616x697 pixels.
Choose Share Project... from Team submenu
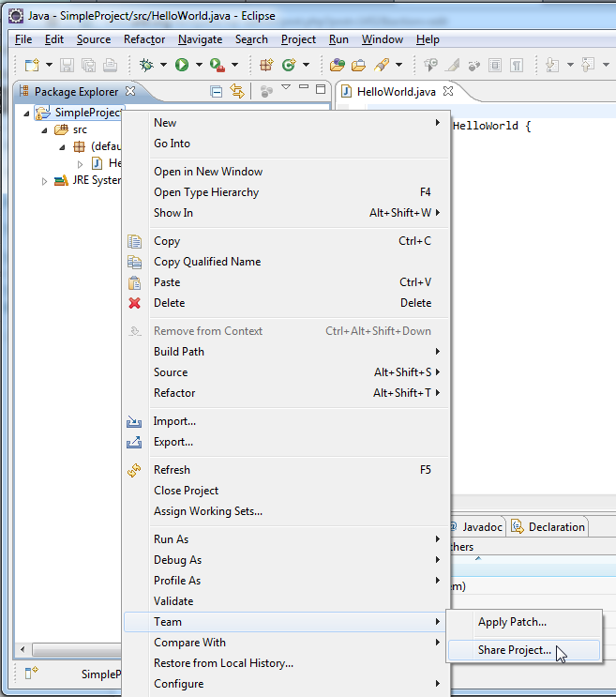click(524, 650)
